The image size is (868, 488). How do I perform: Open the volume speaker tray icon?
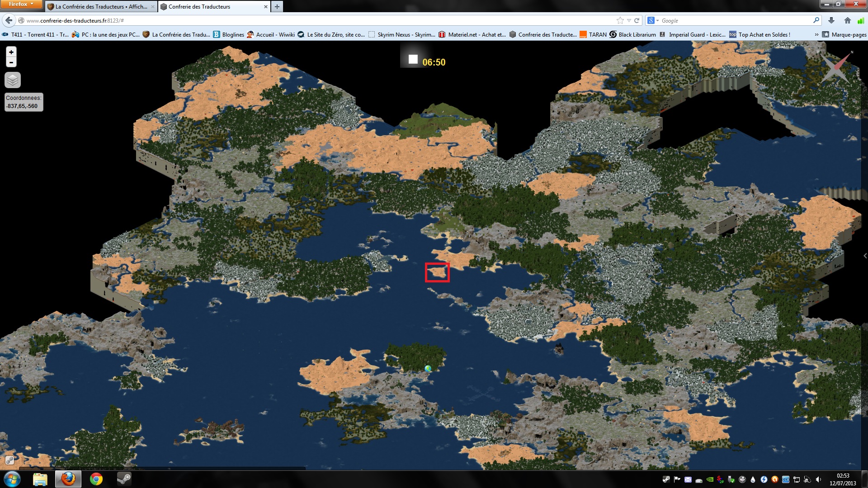click(x=818, y=479)
